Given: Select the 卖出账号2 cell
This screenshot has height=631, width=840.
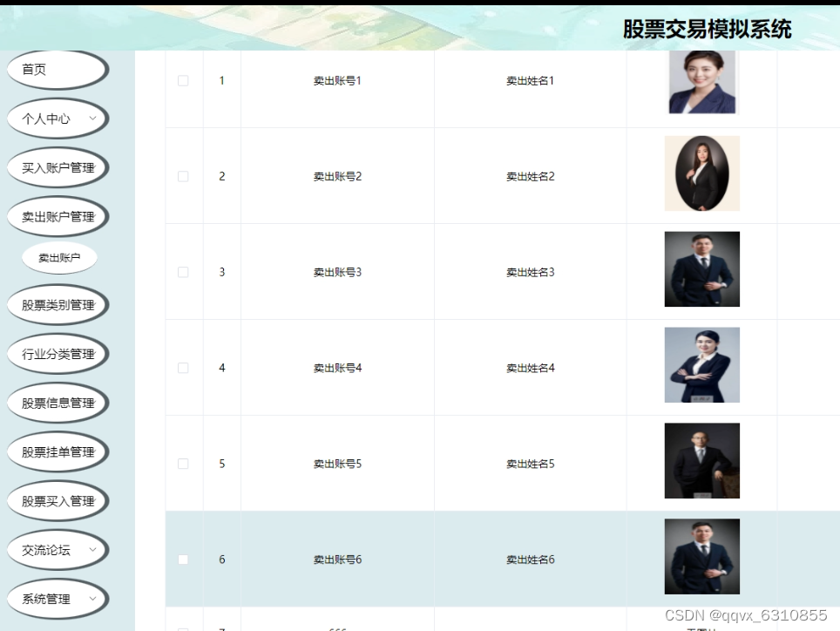Looking at the screenshot, I should click(337, 177).
